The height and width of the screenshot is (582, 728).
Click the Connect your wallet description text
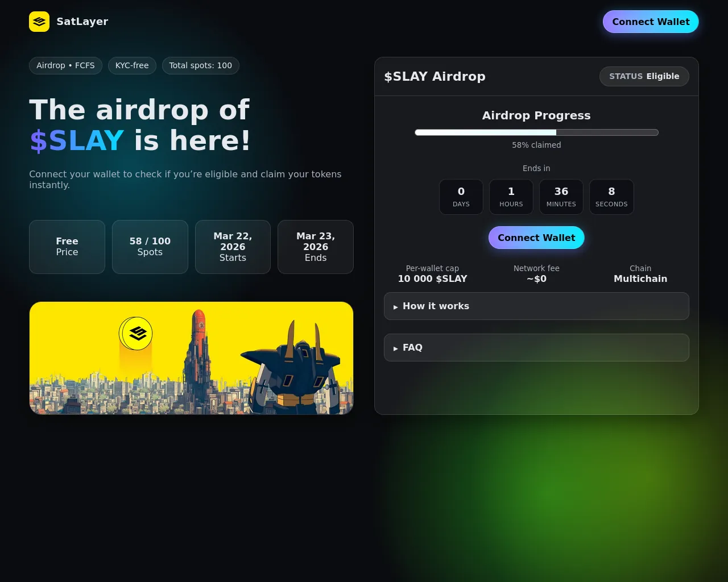[185, 180]
